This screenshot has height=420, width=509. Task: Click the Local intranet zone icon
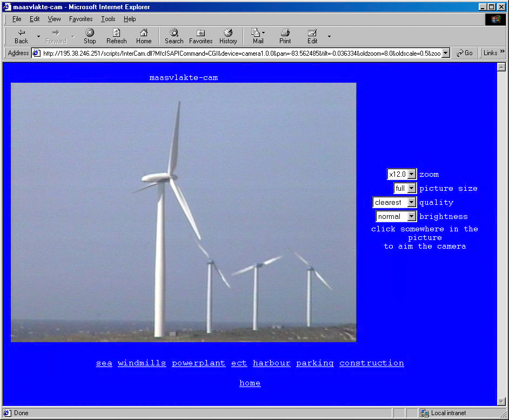(424, 413)
